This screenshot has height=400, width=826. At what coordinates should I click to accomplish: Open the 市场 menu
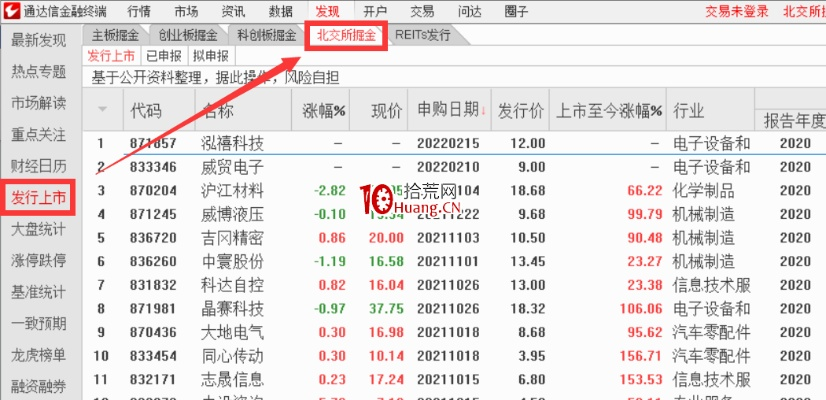pos(186,12)
